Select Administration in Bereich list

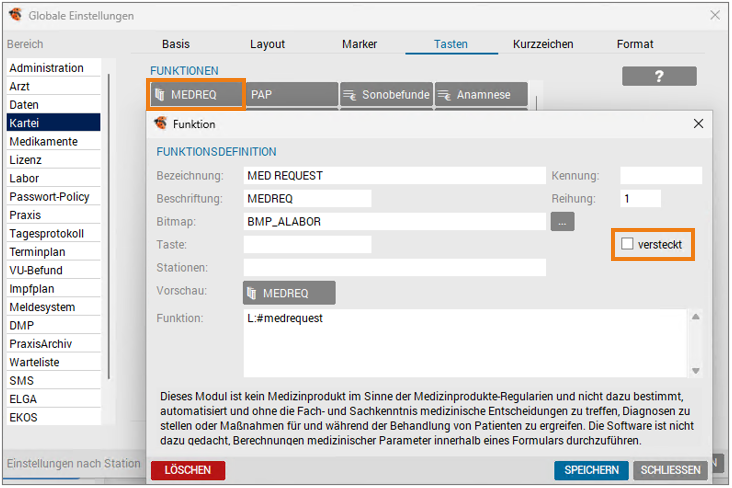[54, 68]
